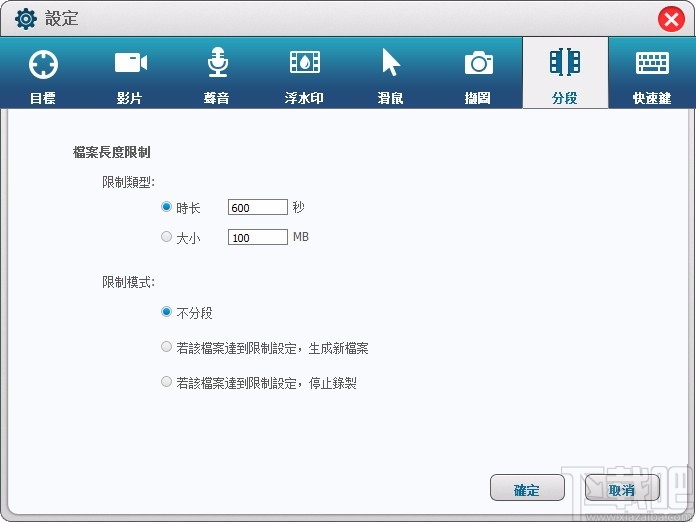Choose the 不分段 no-split mode
The image size is (696, 522).
tap(166, 312)
